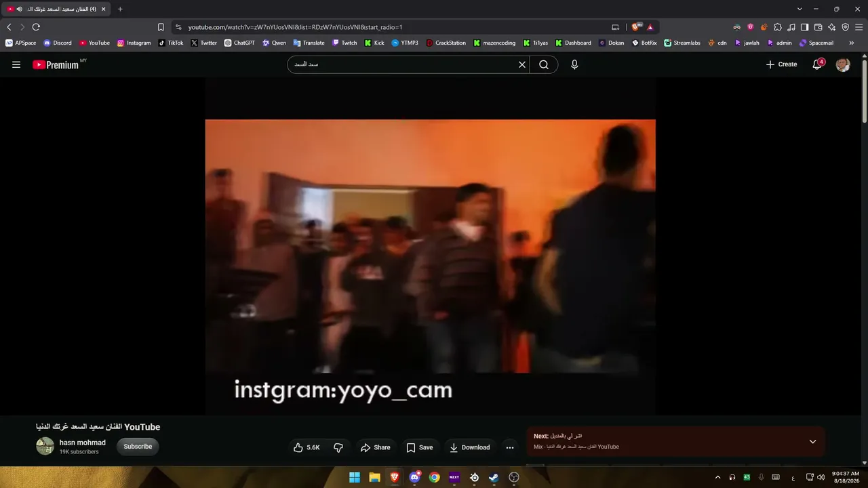The width and height of the screenshot is (868, 488).
Task: Open a new browser tab
Action: tap(120, 9)
